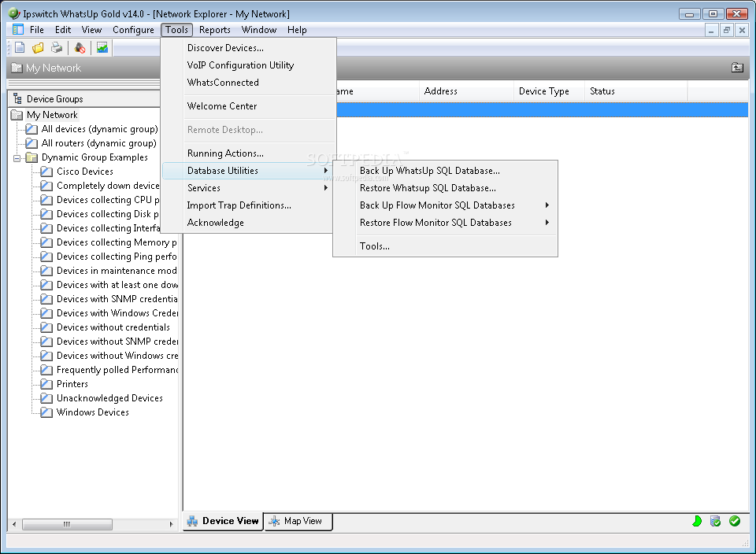This screenshot has width=756, height=554.
Task: Click the application menu icon beside File
Action: [x=18, y=29]
